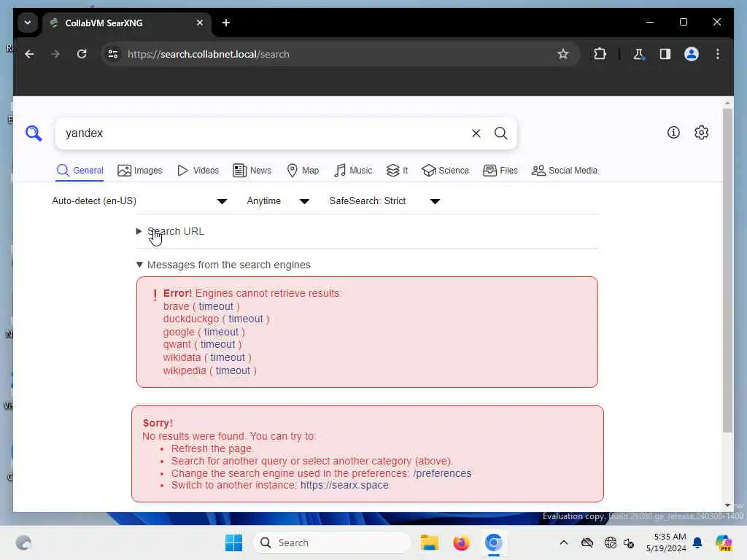Viewport: 747px width, 560px height.
Task: Switch to Social Media category tab
Action: (x=565, y=171)
